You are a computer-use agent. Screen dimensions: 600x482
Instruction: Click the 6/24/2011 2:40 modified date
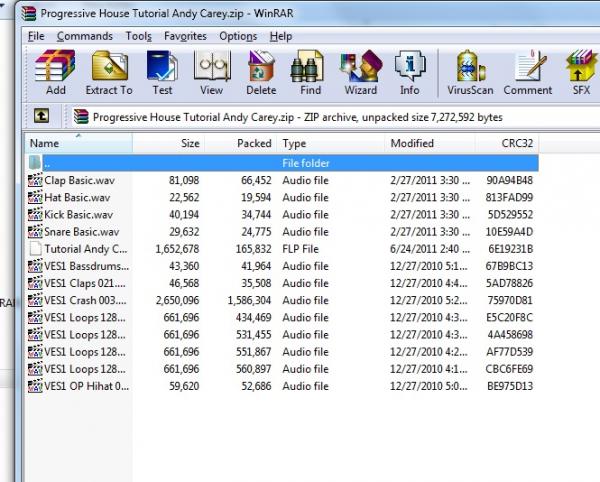(x=430, y=249)
